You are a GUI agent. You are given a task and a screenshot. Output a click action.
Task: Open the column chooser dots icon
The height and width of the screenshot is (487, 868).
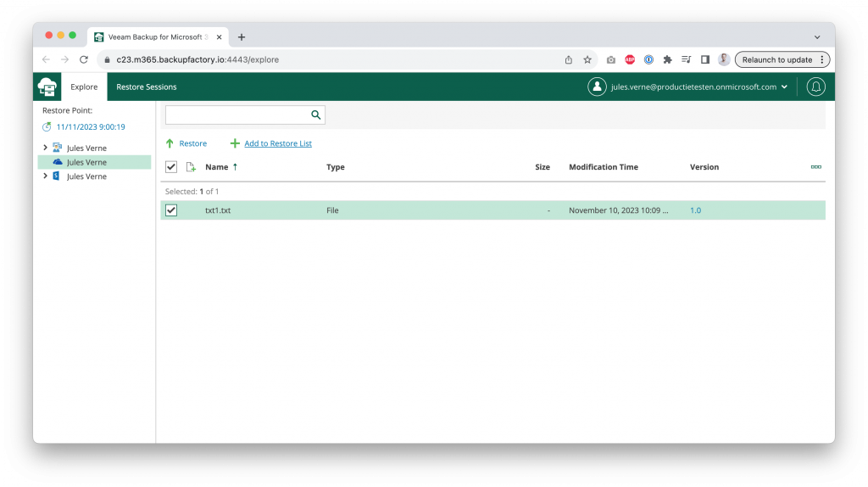tap(815, 167)
